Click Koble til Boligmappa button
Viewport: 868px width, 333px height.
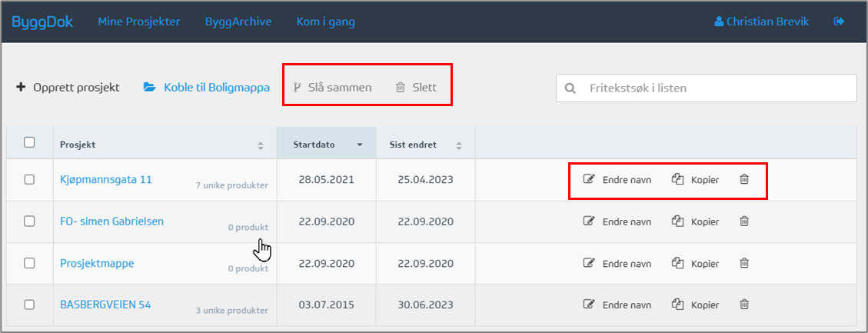(206, 88)
